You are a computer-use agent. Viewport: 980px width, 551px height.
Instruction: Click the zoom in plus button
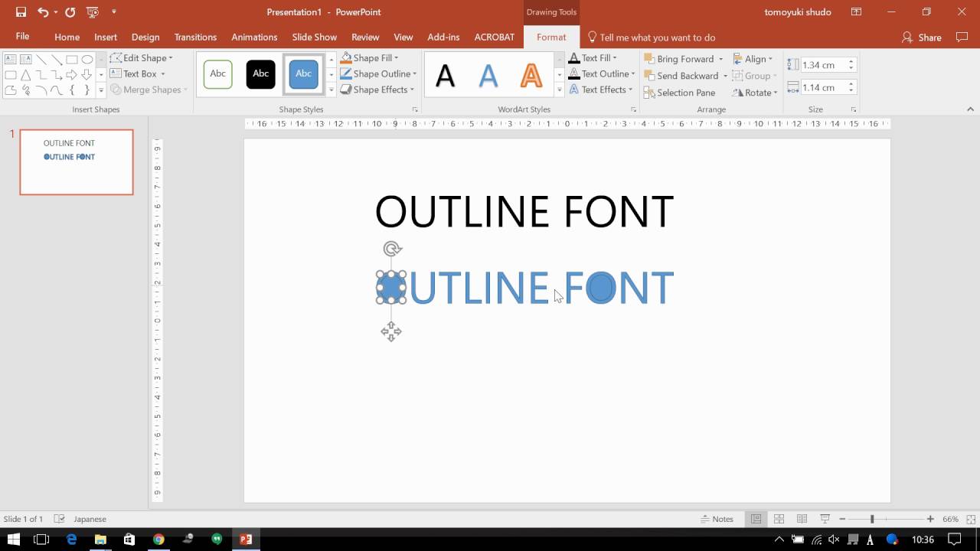tap(930, 519)
